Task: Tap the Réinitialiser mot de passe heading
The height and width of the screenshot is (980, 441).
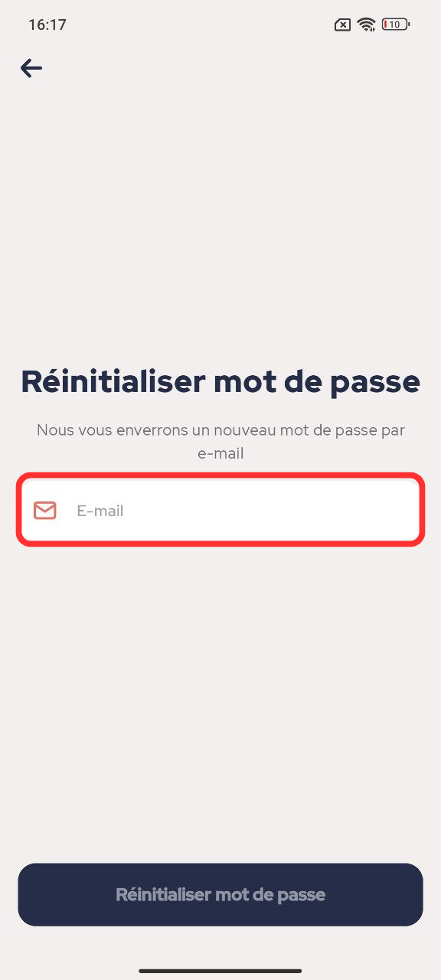Action: click(220, 381)
